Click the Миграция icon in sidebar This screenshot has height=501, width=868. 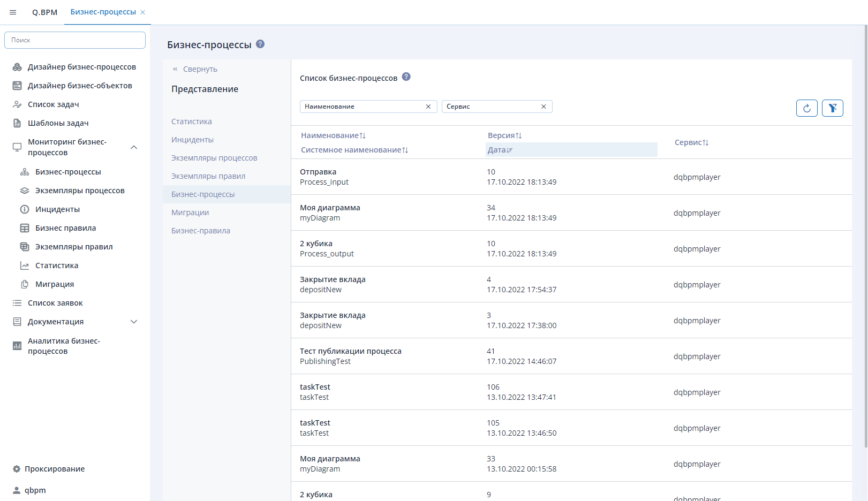(x=25, y=284)
